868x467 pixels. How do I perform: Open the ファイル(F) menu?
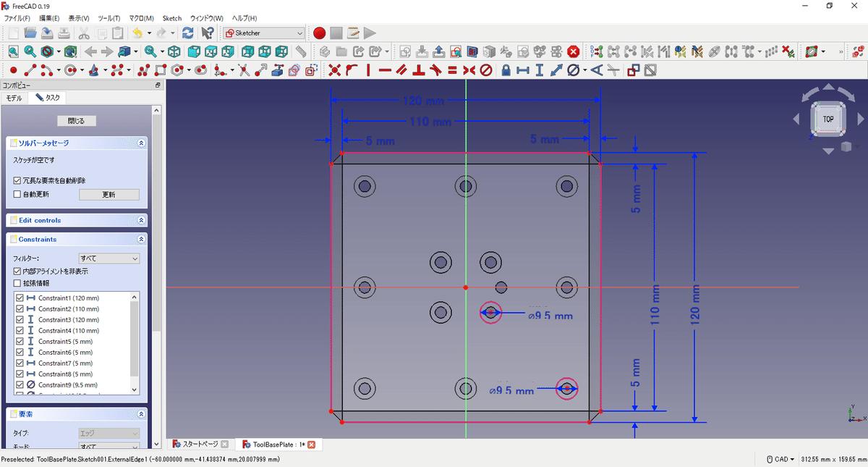click(x=17, y=18)
